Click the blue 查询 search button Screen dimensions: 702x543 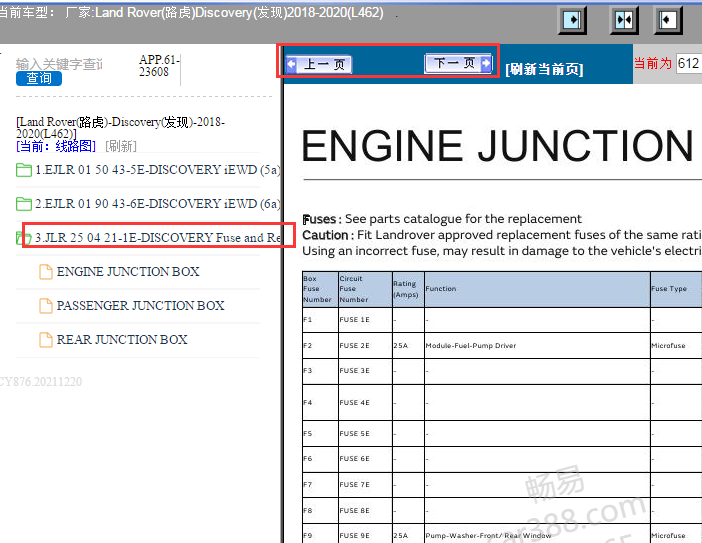pyautogui.click(x=39, y=78)
